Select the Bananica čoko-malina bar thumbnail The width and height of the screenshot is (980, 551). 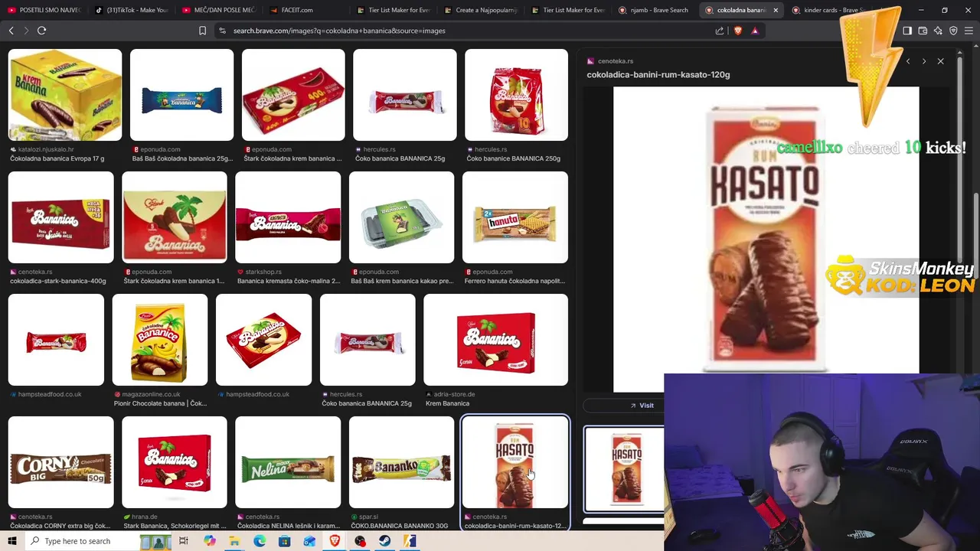[x=288, y=217]
